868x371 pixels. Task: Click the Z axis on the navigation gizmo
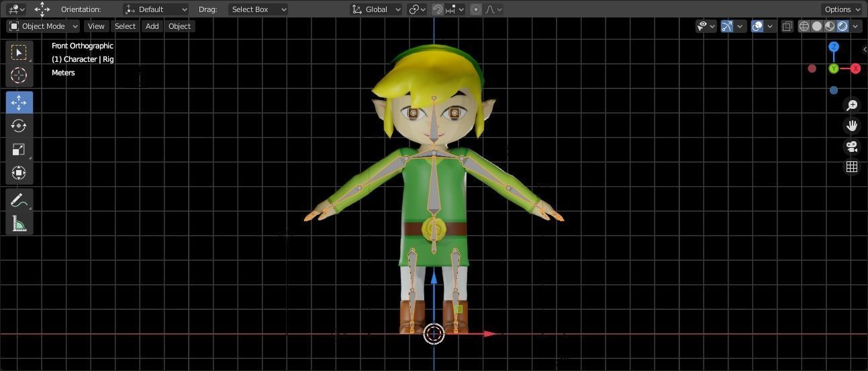point(834,47)
